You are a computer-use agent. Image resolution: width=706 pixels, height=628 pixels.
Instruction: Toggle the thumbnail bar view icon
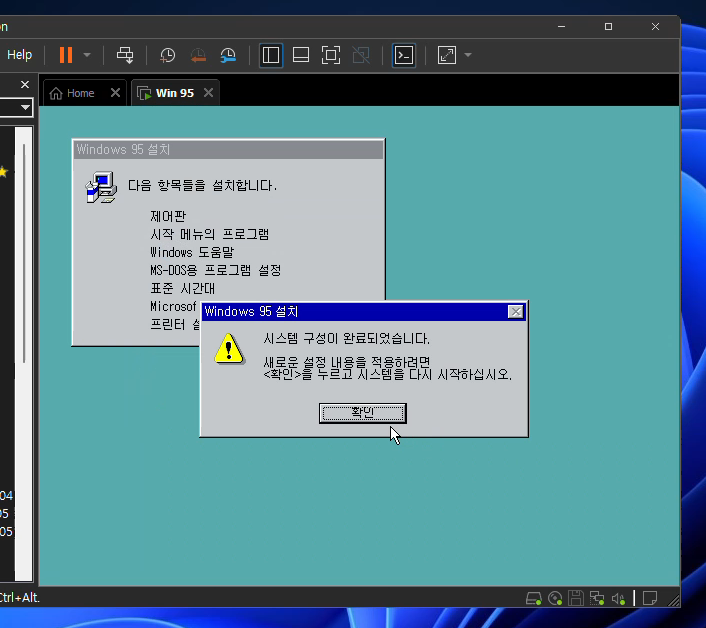point(301,55)
